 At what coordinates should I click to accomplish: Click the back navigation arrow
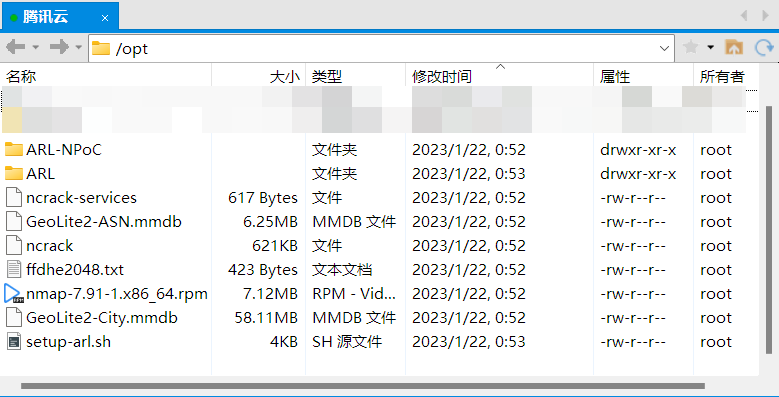[x=16, y=48]
